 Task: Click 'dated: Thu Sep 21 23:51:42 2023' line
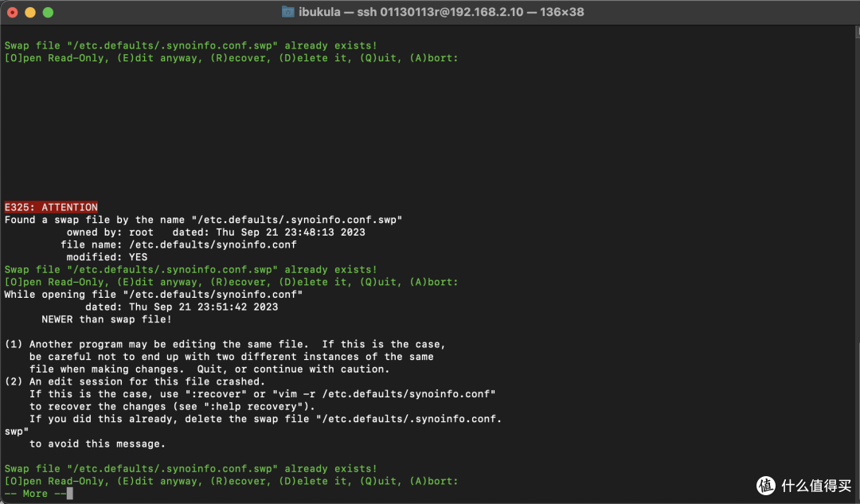point(182,307)
